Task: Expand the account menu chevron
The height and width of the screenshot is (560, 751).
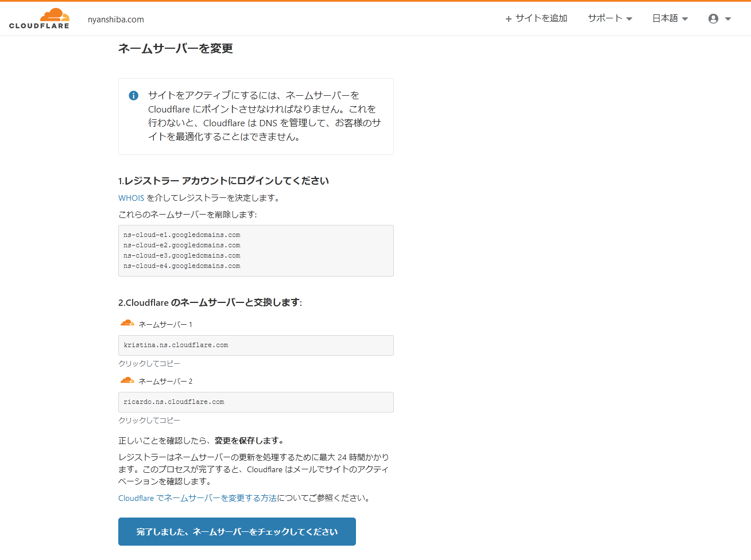Action: pos(728,18)
